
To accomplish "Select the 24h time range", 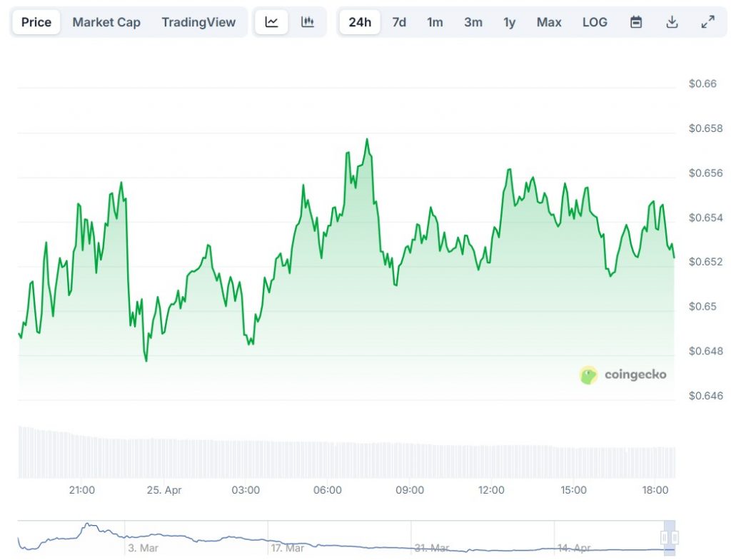I will coord(360,22).
